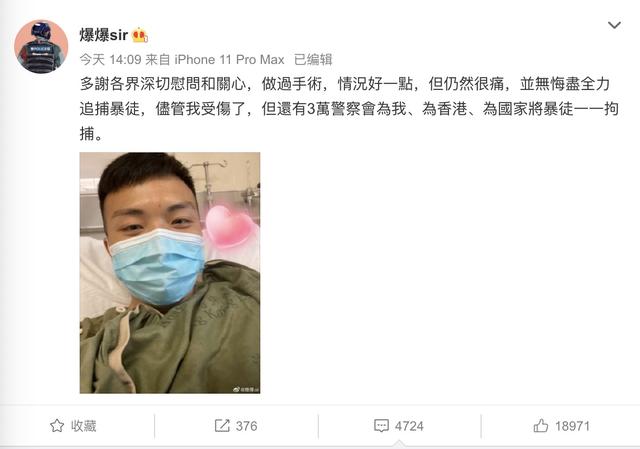Click the thumbs-up like icon
This screenshot has width=640, height=449.
point(541,426)
